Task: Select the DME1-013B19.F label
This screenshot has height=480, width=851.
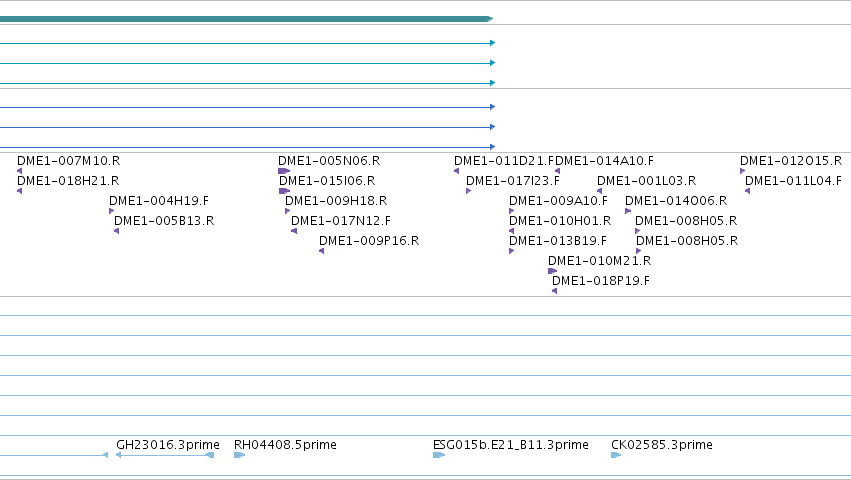Action: (558, 241)
